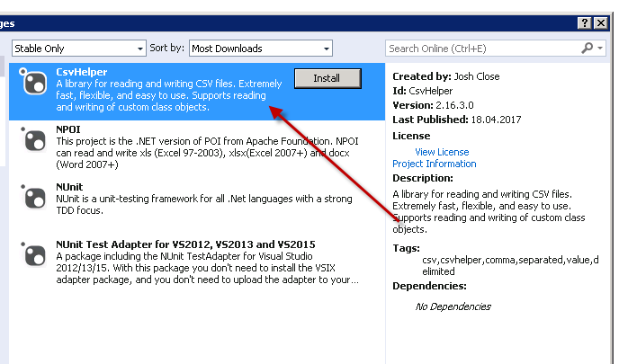The height and width of the screenshot is (364, 628).
Task: Click the Created by Josh Close text
Action: pyautogui.click(x=445, y=76)
